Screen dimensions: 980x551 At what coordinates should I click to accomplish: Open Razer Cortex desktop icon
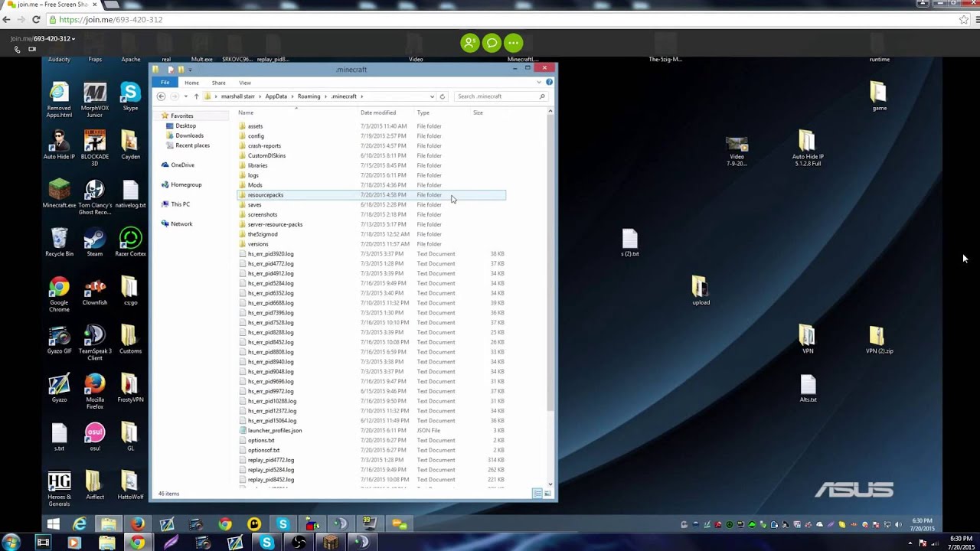point(130,242)
